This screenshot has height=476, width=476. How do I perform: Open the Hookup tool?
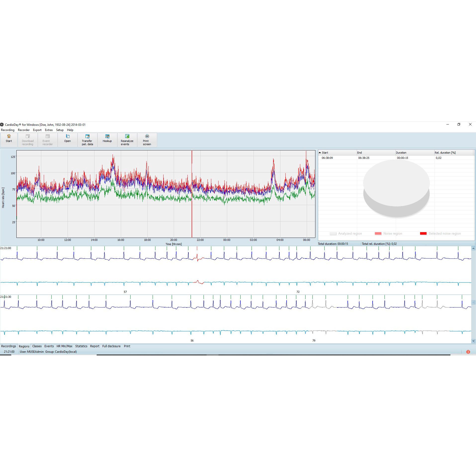107,136
